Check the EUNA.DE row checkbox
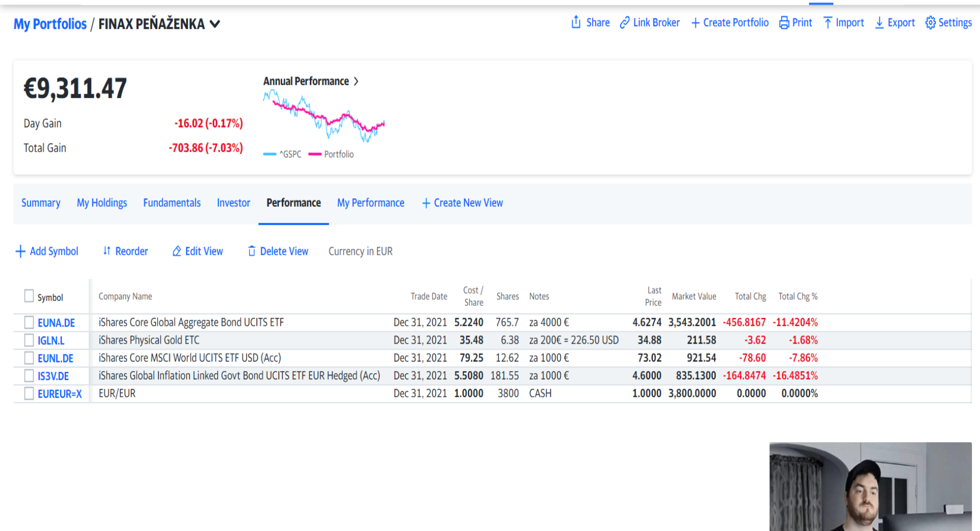Viewport: 980px width, 531px height. pos(29,322)
